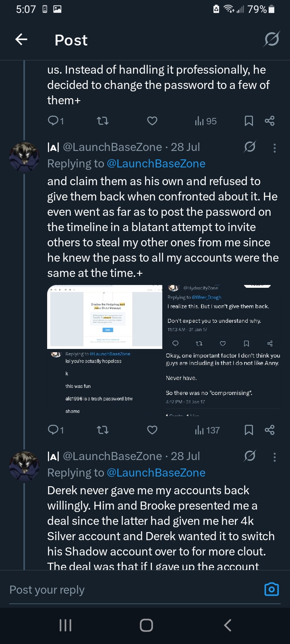
Task: Tap the Post your reply field
Action: tap(121, 590)
